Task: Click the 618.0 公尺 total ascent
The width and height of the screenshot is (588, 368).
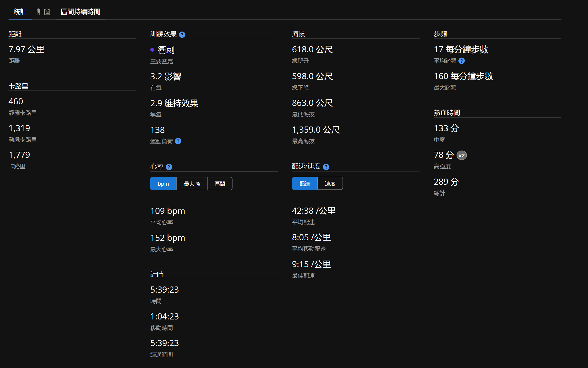Action: click(312, 49)
